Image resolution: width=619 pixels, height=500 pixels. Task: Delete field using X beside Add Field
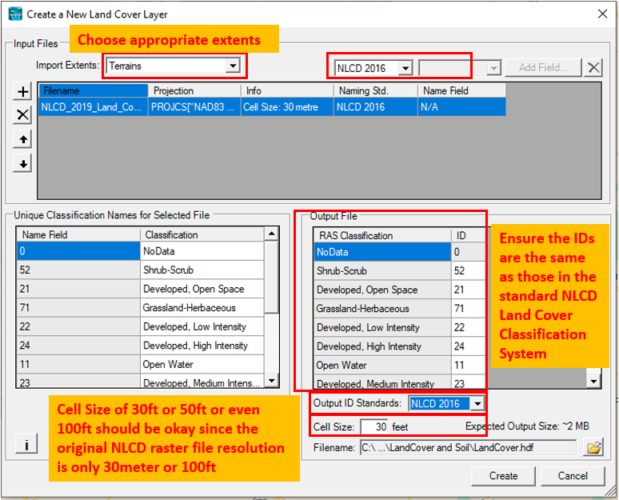594,68
